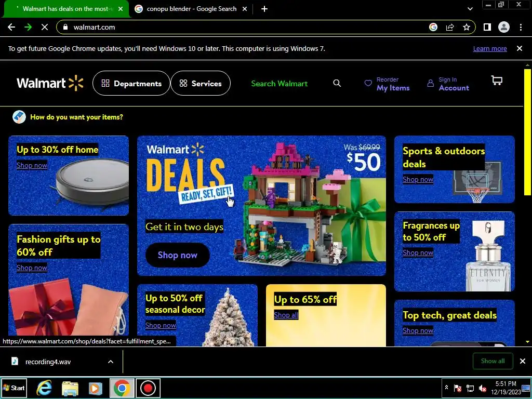Bookmark this page with the star icon
Image resolution: width=532 pixels, height=399 pixels.
467,27
